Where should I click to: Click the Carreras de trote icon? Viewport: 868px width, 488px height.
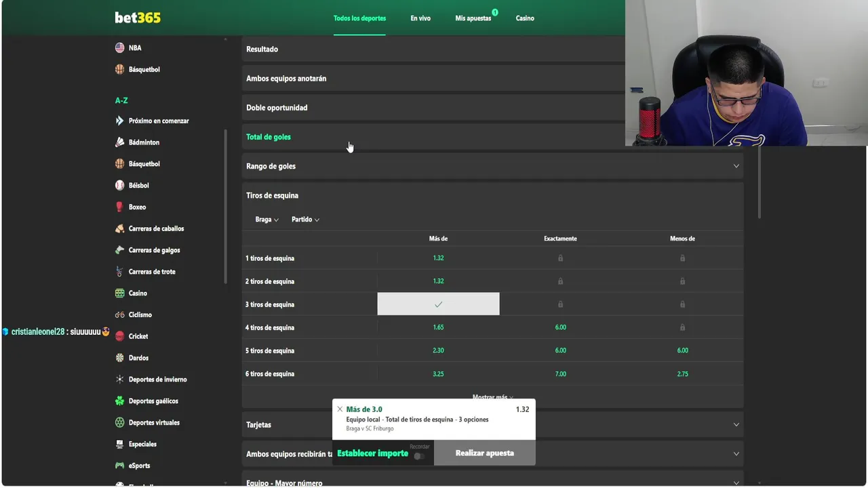coord(119,272)
